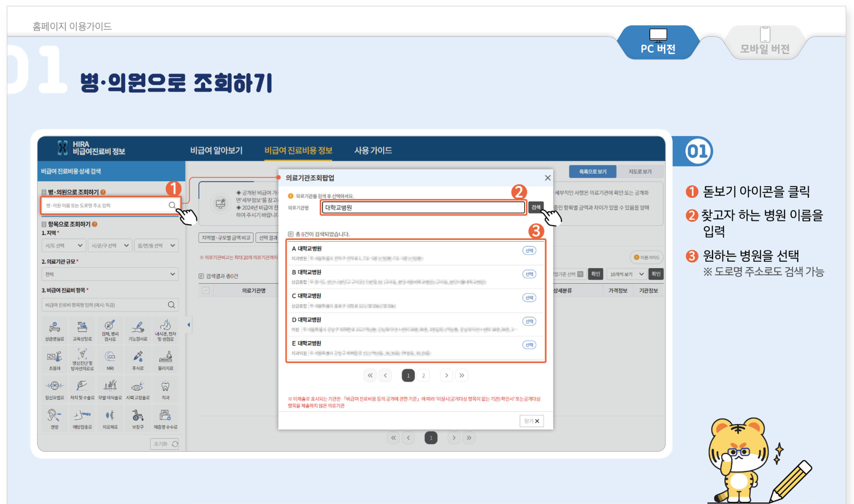The image size is (854, 504).
Task: Switch to 목록으로 보기 view
Action: pos(593,172)
